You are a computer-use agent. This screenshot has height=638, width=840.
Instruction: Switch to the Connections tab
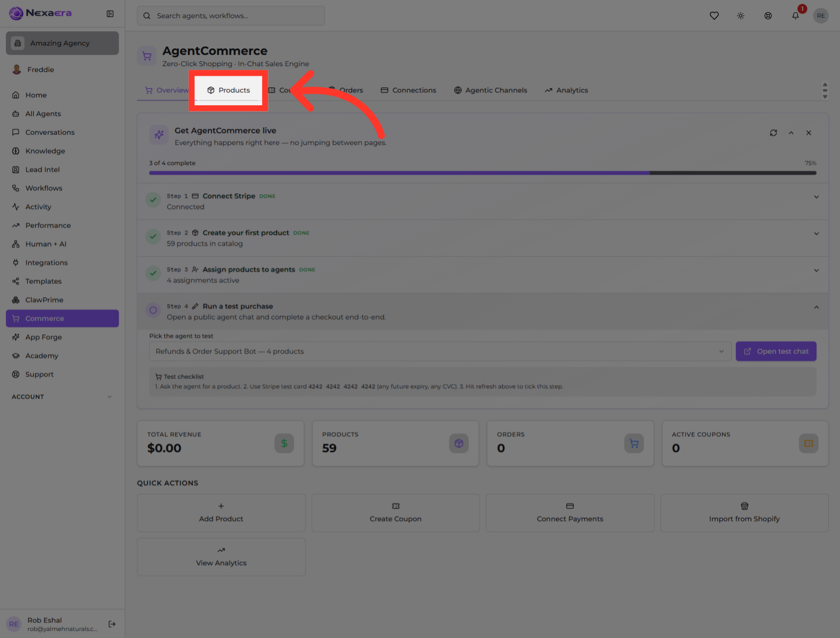coord(408,90)
